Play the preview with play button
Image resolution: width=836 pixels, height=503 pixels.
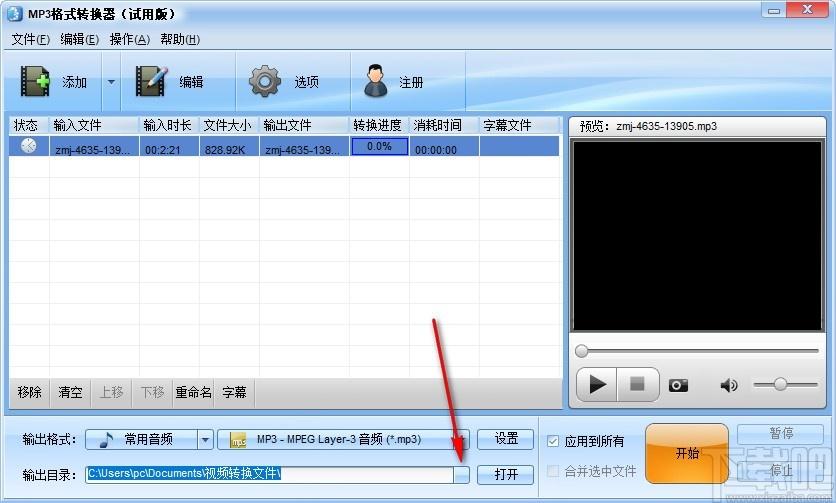(x=597, y=384)
